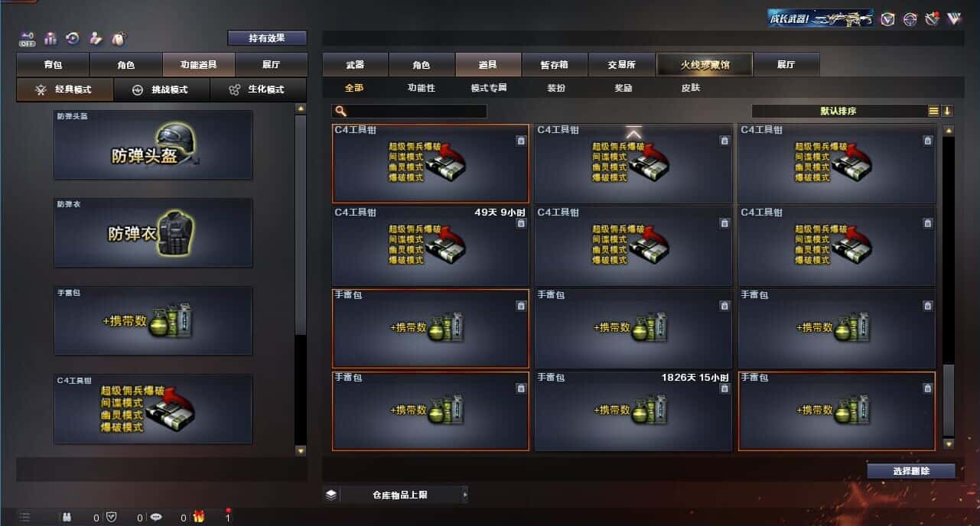Switch to the 火线珍藏馆 tab
This screenshot has height=526, width=980.
click(x=705, y=65)
